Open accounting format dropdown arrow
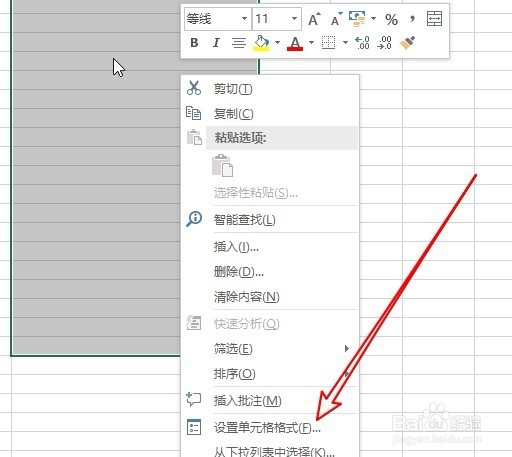 point(373,19)
